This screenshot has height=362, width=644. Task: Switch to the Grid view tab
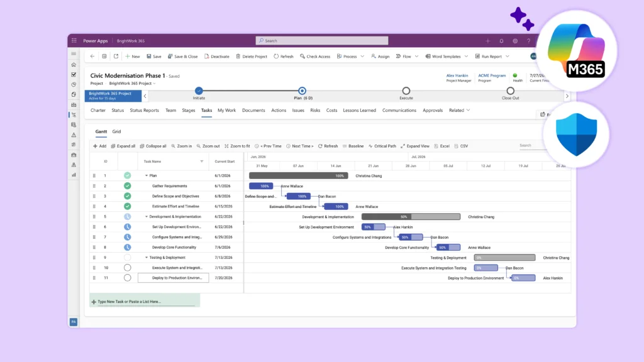(x=116, y=132)
